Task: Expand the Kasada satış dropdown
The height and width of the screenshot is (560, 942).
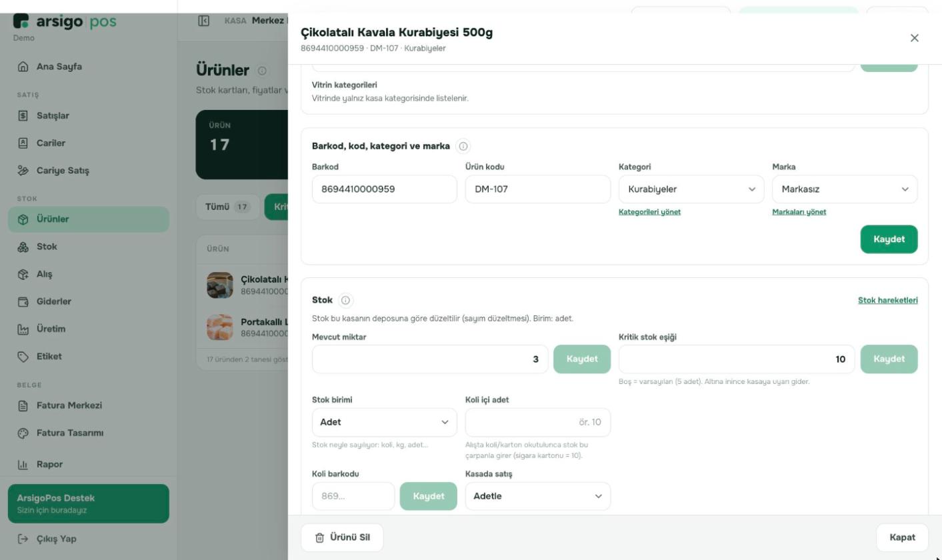Action: (538, 496)
